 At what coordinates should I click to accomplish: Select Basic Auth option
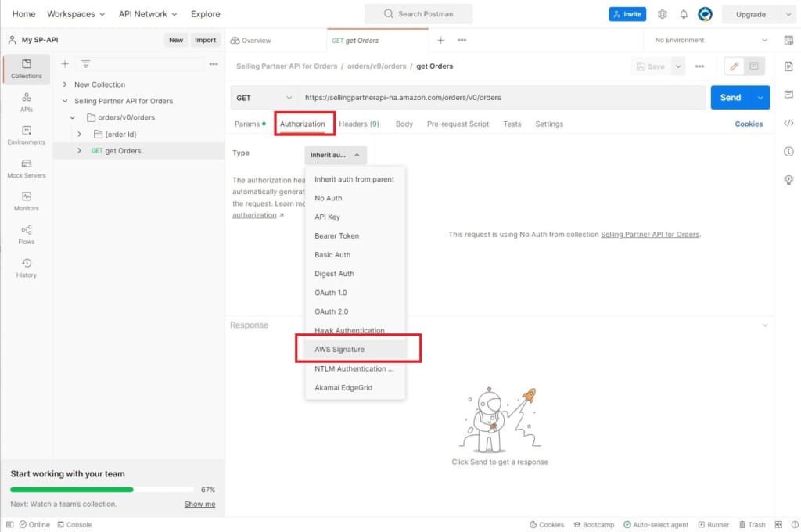355,254
